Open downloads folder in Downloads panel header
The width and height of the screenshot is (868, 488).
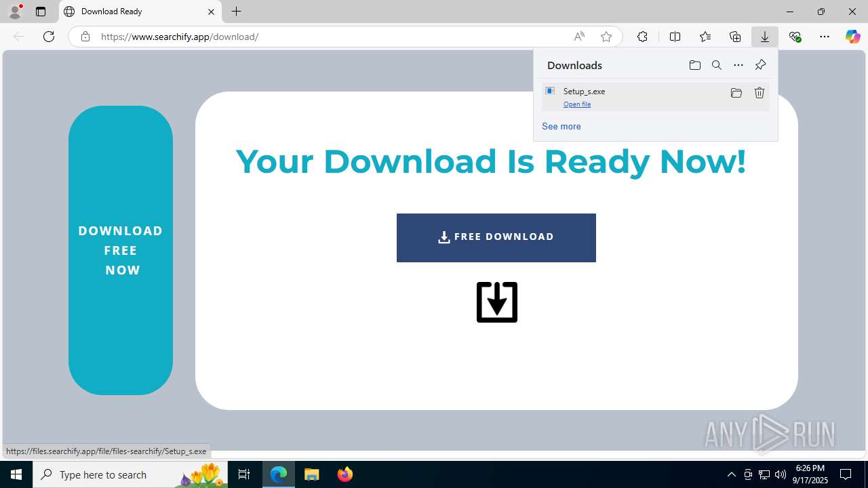click(x=694, y=65)
